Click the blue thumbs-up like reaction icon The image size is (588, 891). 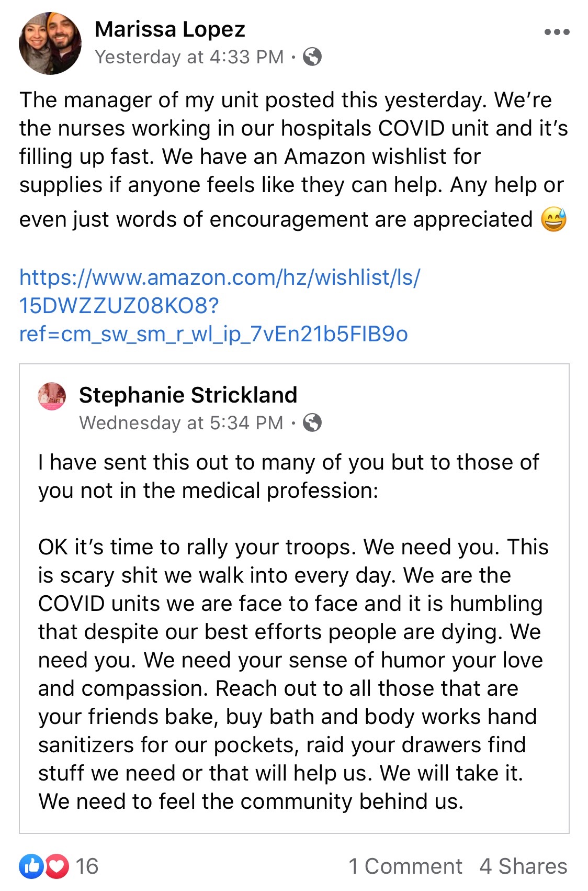(31, 866)
